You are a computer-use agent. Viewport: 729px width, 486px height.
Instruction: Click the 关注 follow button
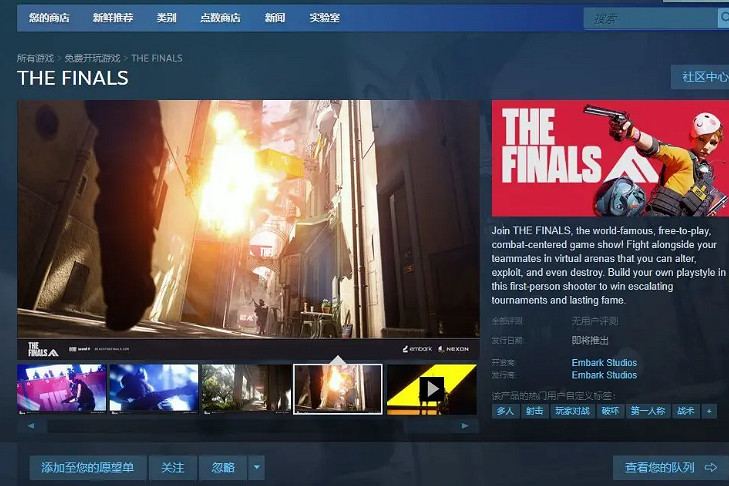172,467
